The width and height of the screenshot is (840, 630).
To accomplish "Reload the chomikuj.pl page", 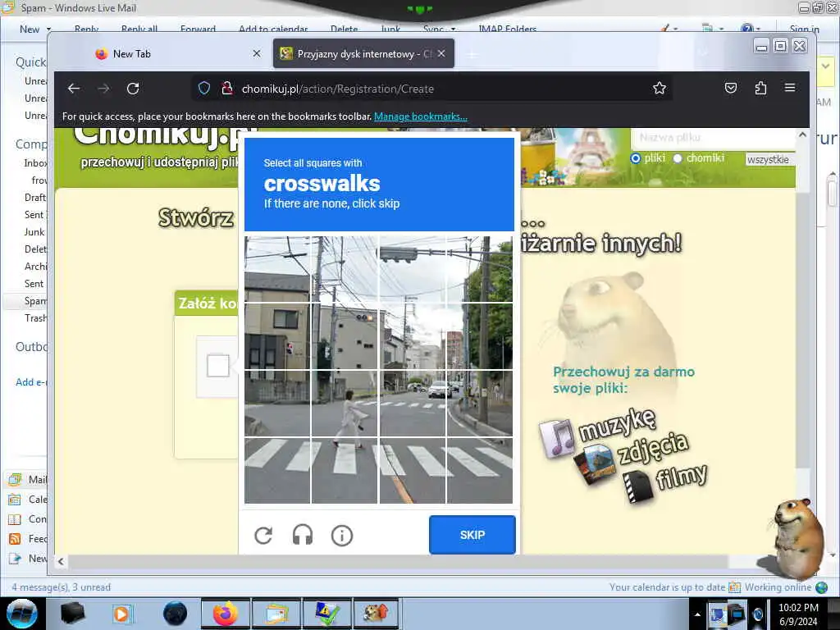I will point(133,89).
